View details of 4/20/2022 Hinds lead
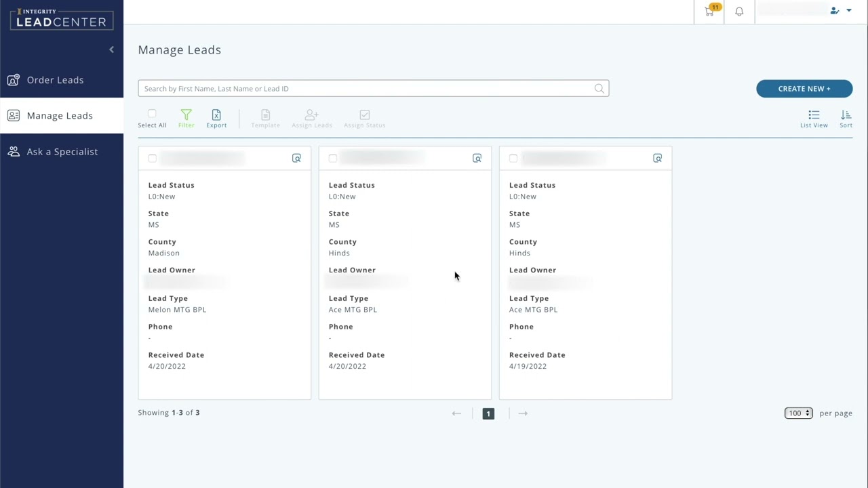868x488 pixels. [x=477, y=159]
